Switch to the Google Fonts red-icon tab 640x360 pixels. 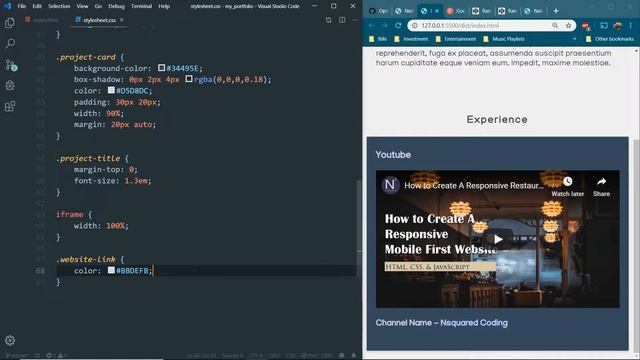pos(456,11)
